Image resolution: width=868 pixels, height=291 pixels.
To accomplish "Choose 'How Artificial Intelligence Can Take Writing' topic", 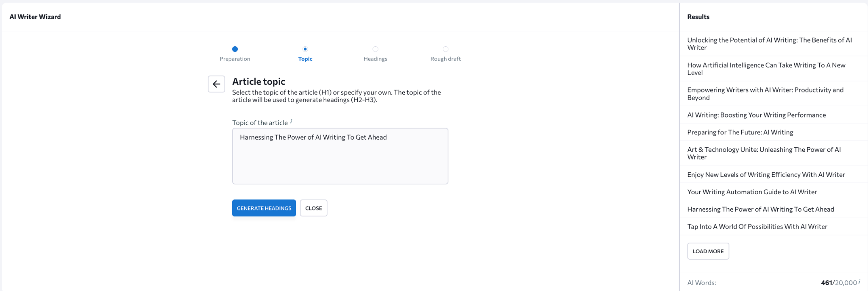I will pos(766,69).
